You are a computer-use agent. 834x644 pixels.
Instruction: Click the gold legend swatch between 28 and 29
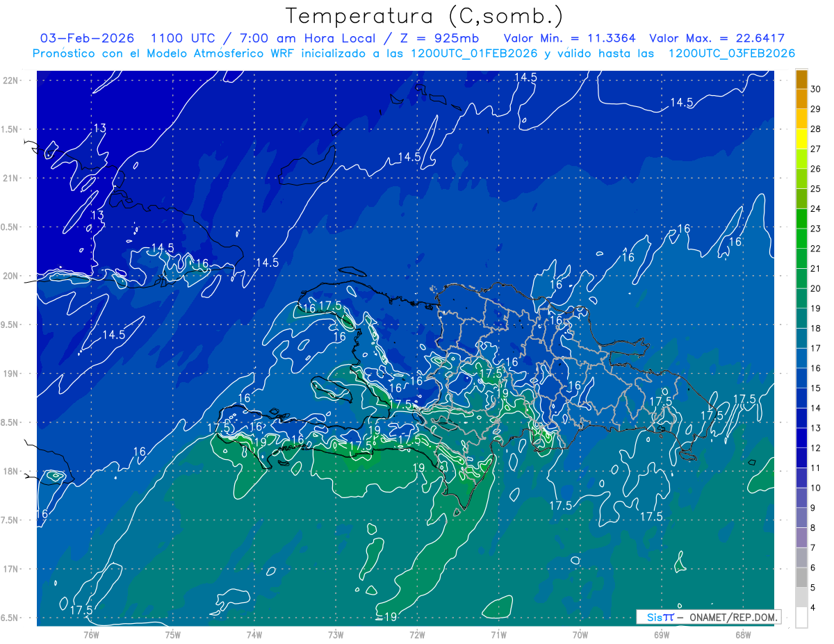coord(801,119)
